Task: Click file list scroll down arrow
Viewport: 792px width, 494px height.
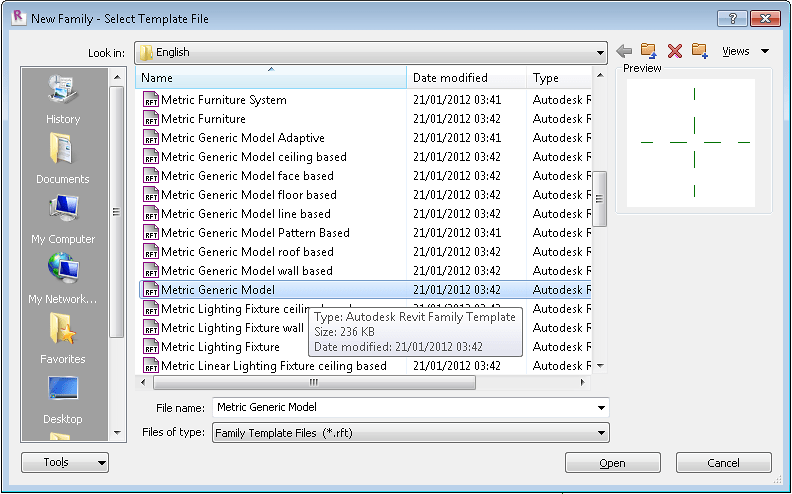Action: (600, 366)
